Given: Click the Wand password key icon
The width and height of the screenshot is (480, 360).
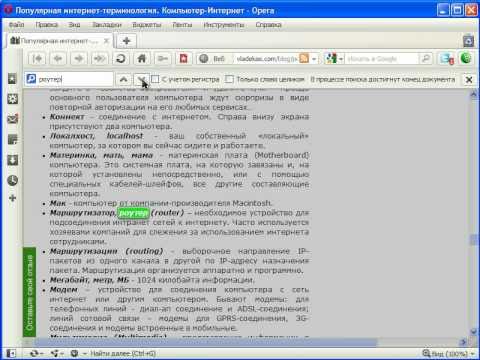Looking at the screenshot, I should pos(163,59).
